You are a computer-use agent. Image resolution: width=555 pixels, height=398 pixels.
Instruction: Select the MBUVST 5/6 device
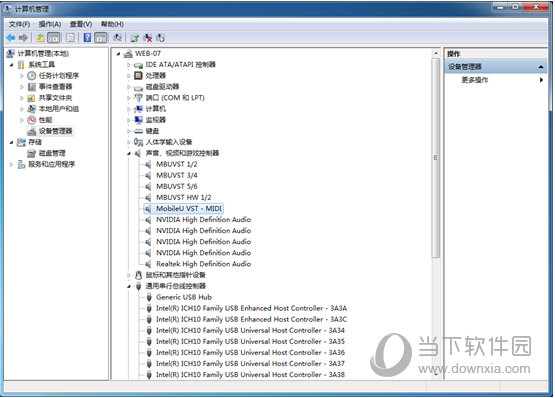click(177, 186)
